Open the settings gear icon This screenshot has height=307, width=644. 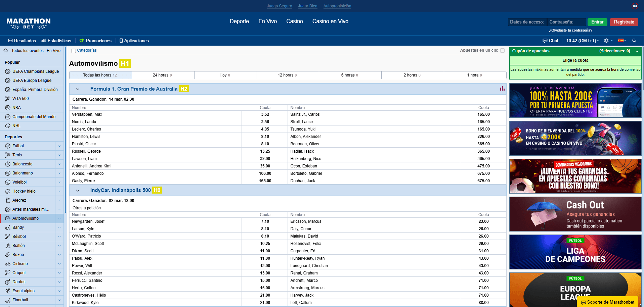point(606,41)
